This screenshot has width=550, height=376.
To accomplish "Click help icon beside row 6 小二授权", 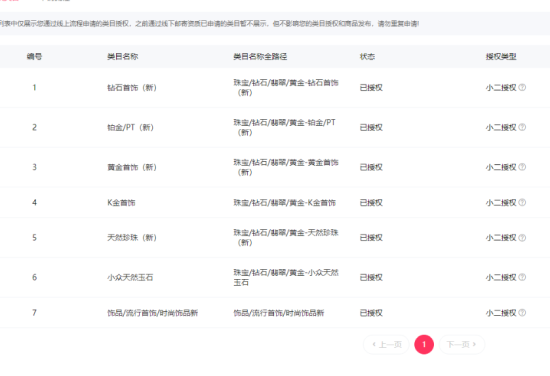I will pos(522,277).
